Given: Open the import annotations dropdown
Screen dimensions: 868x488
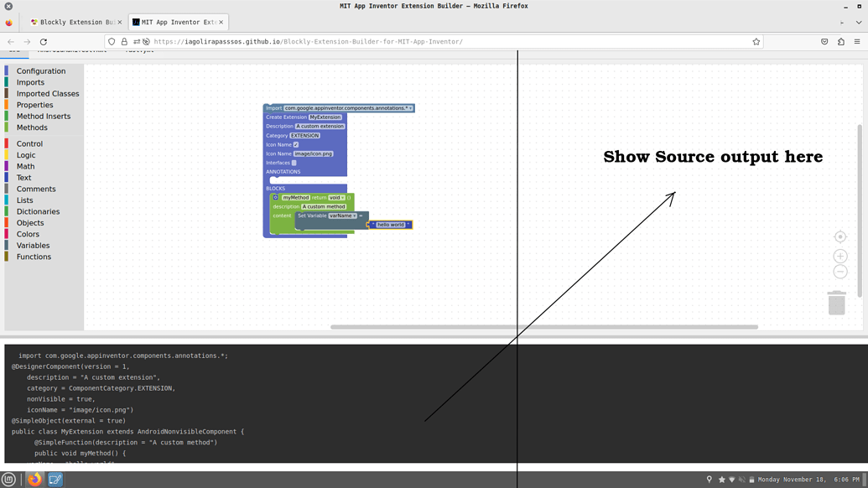Looking at the screenshot, I should [x=411, y=107].
